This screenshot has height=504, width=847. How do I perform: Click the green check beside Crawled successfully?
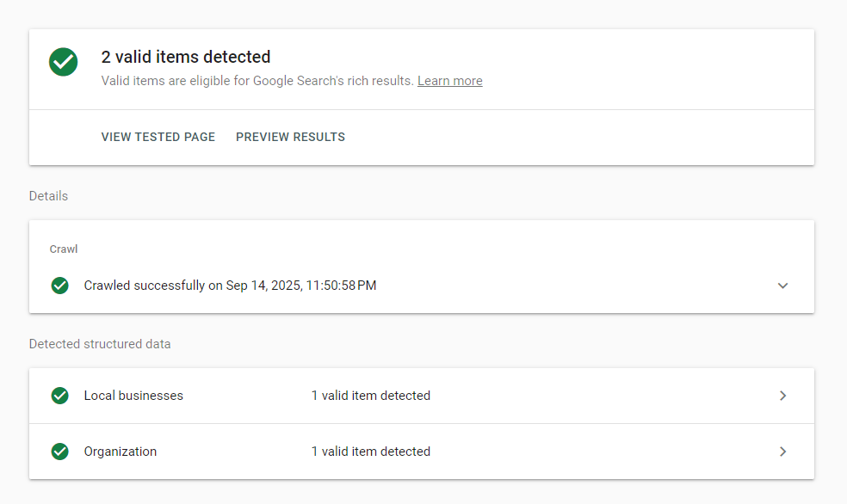[x=60, y=286]
